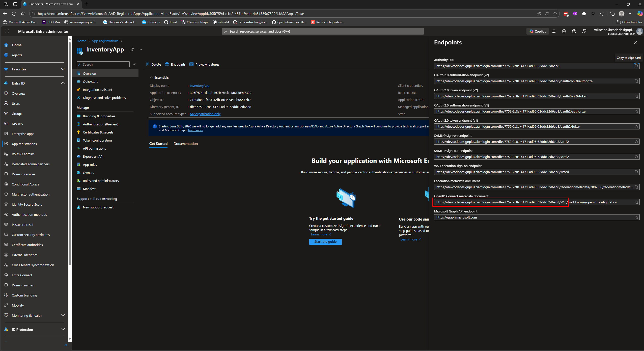The width and height of the screenshot is (644, 351).
Task: Copy OpenID Connect metadata document URL
Action: (x=636, y=202)
